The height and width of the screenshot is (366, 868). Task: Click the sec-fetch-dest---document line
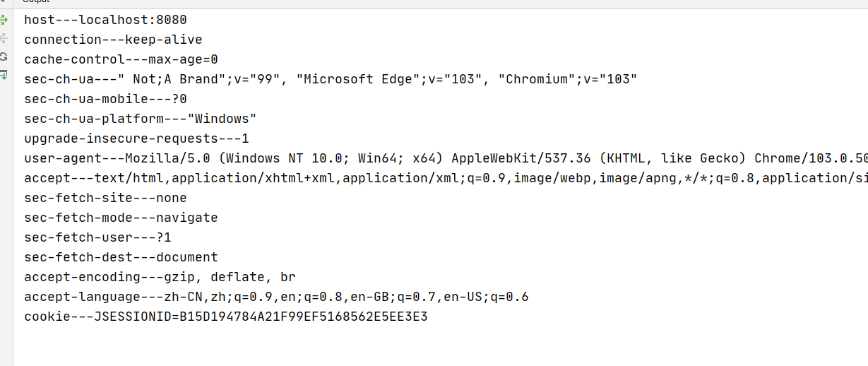point(121,257)
